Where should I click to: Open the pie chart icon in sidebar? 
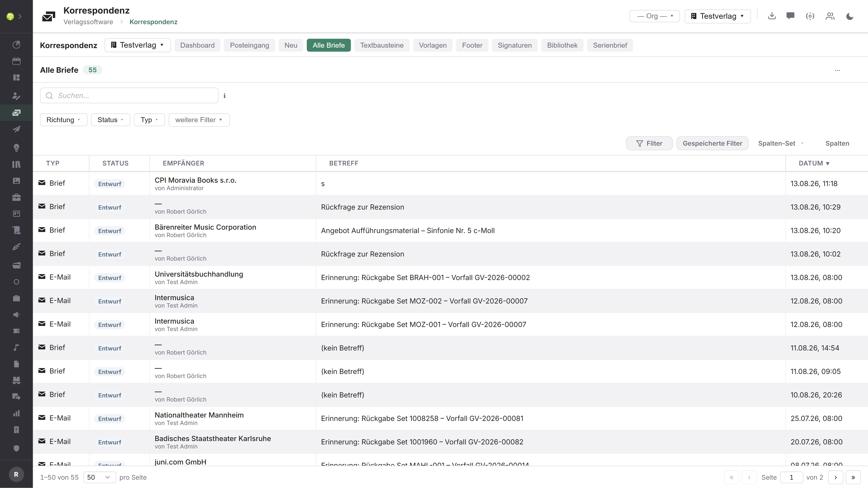pyautogui.click(x=16, y=44)
